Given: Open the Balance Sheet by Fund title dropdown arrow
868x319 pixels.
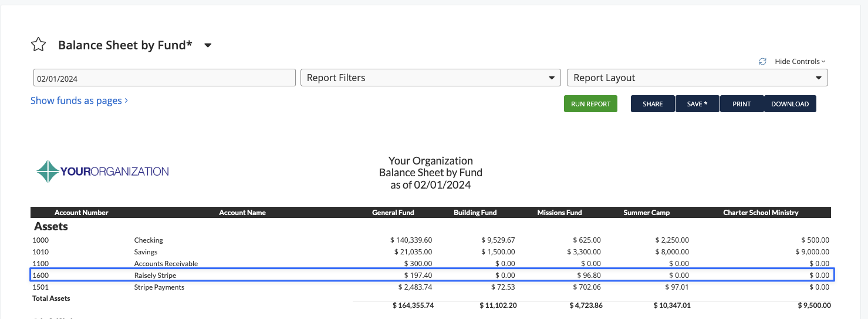Looking at the screenshot, I should pyautogui.click(x=208, y=45).
